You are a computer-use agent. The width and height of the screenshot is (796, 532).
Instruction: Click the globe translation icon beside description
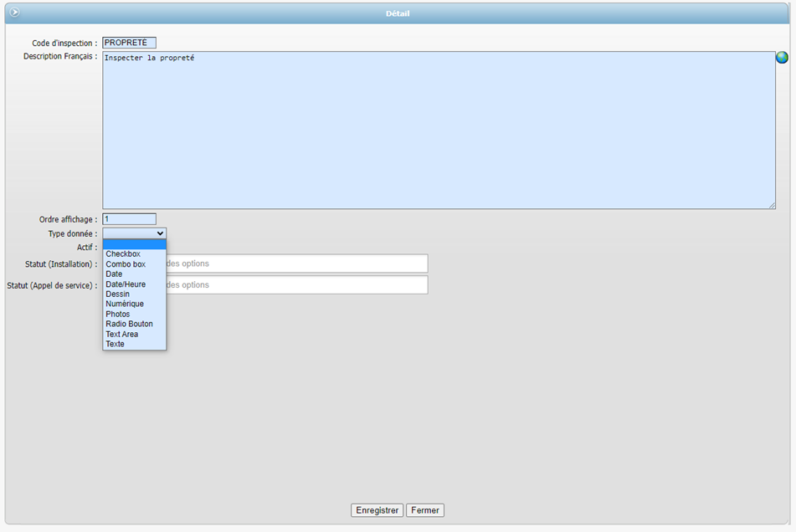click(782, 58)
